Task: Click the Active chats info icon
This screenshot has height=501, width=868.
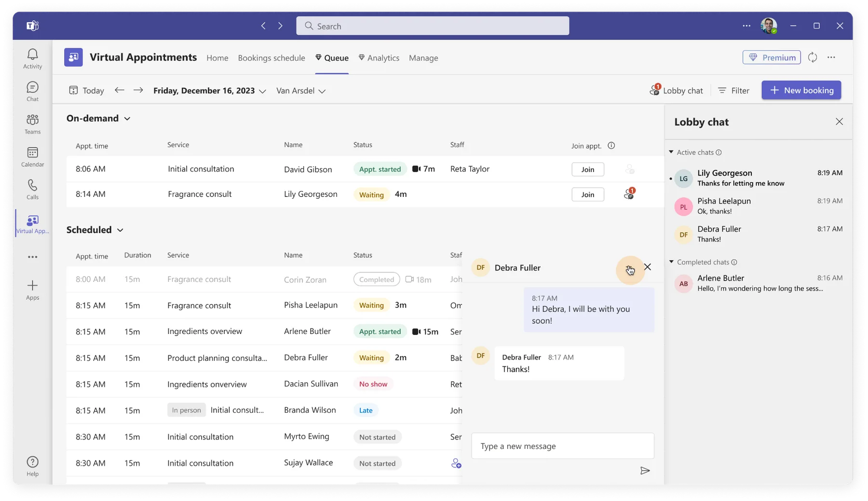Action: [x=719, y=153]
